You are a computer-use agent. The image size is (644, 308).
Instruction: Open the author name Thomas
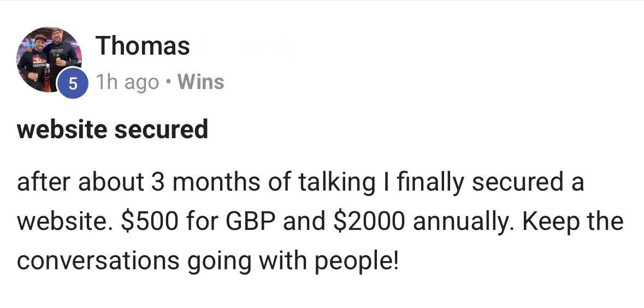pyautogui.click(x=143, y=46)
